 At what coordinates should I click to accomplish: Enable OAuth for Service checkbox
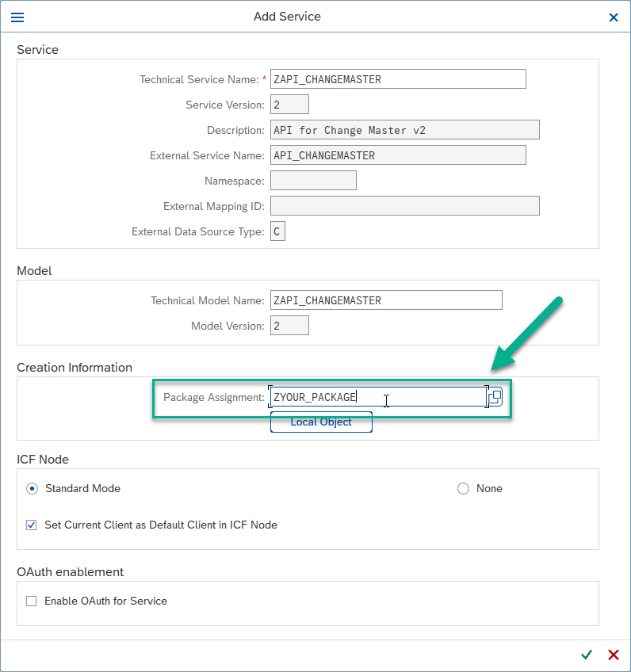pos(32,601)
